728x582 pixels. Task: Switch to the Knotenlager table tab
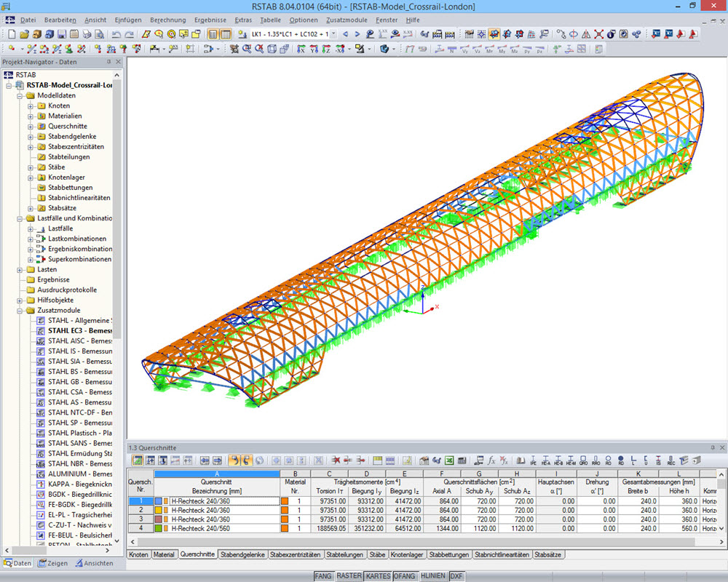407,554
